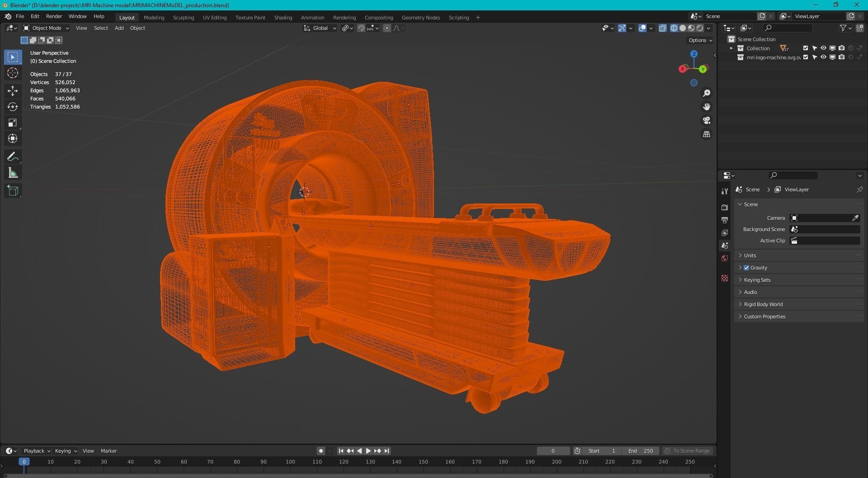The height and width of the screenshot is (478, 868).
Task: Toggle auto keying record button
Action: click(321, 451)
